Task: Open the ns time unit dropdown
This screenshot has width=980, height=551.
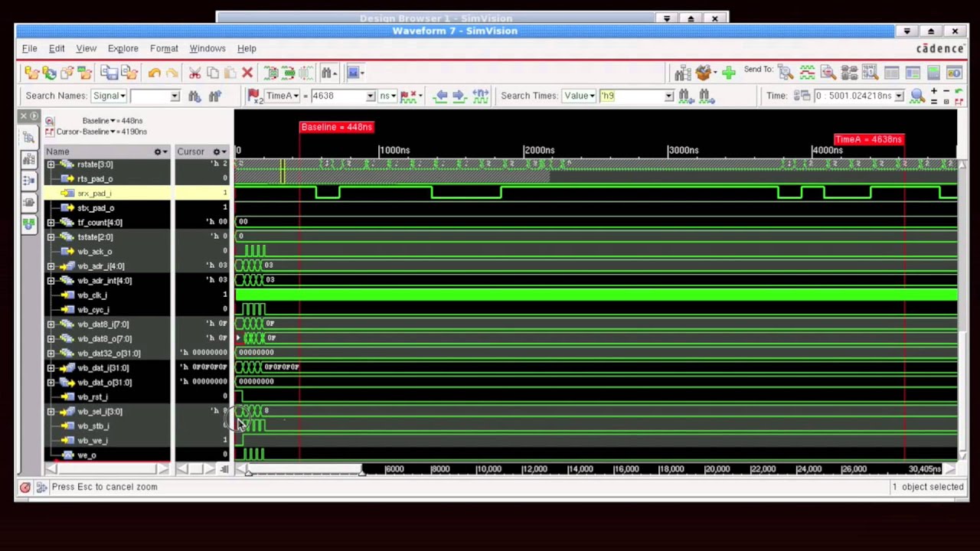Action: coord(387,96)
